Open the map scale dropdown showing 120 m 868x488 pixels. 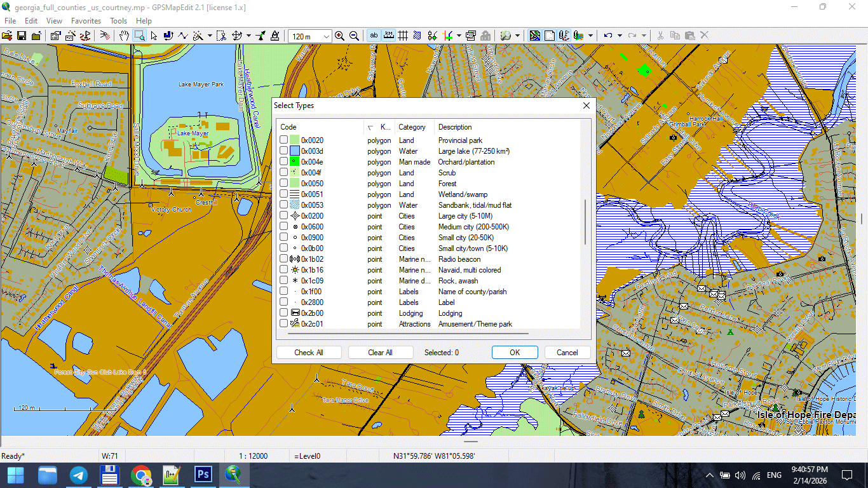(326, 36)
